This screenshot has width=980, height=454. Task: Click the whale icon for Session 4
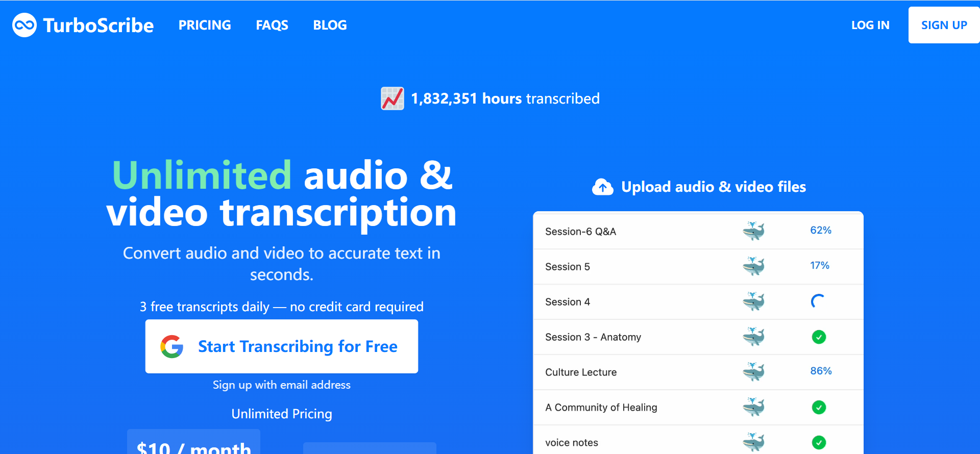(x=753, y=301)
